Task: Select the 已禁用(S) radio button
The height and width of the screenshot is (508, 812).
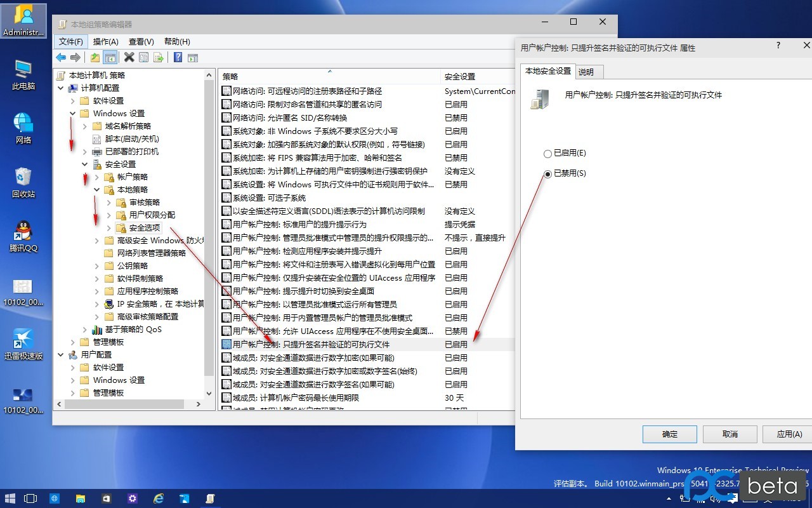Action: [547, 173]
